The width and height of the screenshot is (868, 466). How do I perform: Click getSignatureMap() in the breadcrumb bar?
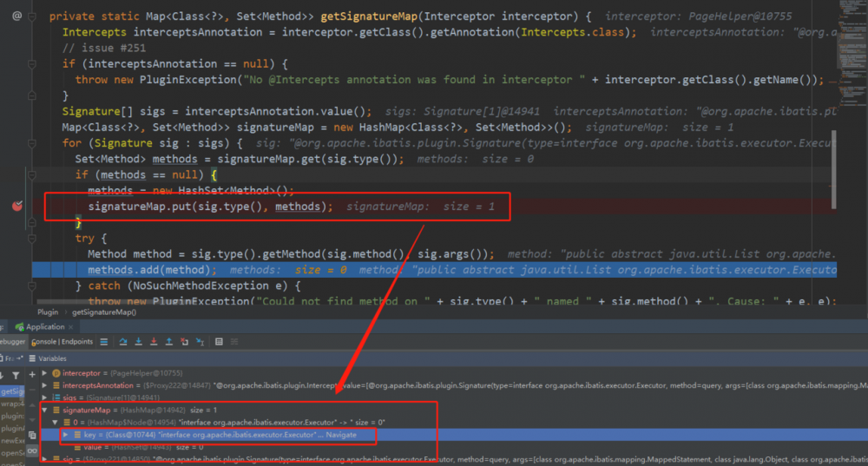pyautogui.click(x=104, y=312)
